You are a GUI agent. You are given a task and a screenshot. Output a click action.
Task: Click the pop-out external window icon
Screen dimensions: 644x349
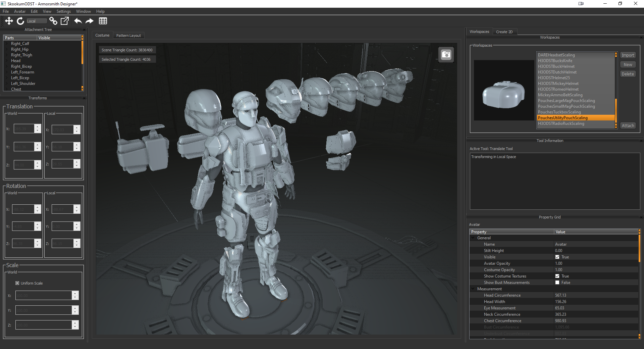pos(64,21)
